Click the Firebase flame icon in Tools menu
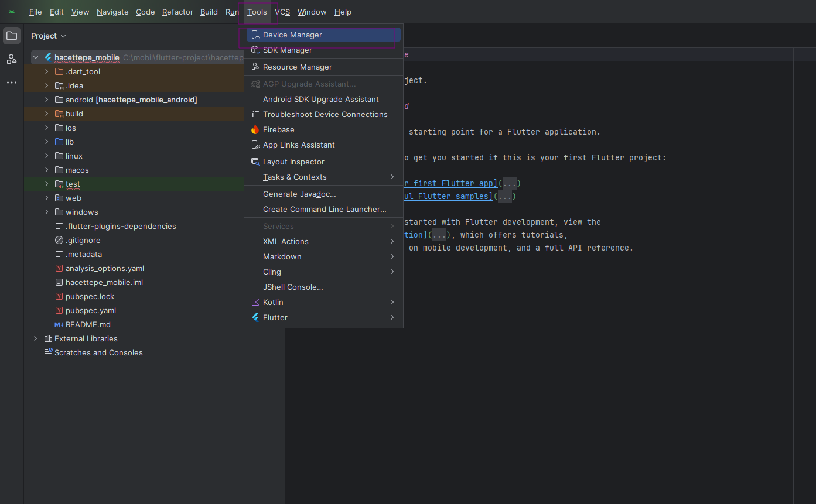Viewport: 816px width, 504px height. click(255, 129)
